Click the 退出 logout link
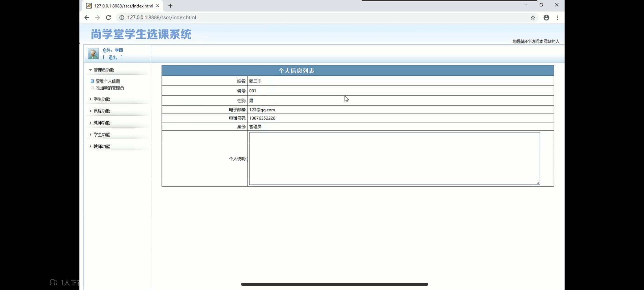 point(112,57)
